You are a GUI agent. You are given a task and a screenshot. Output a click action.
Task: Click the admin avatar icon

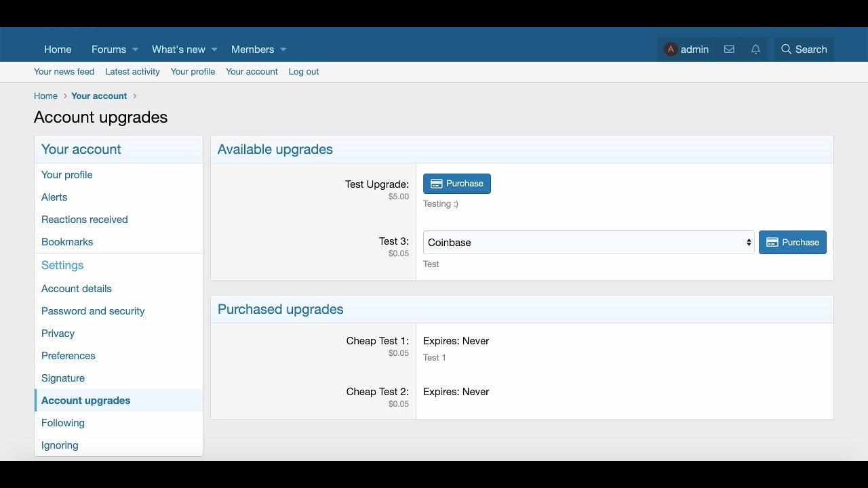coord(670,49)
